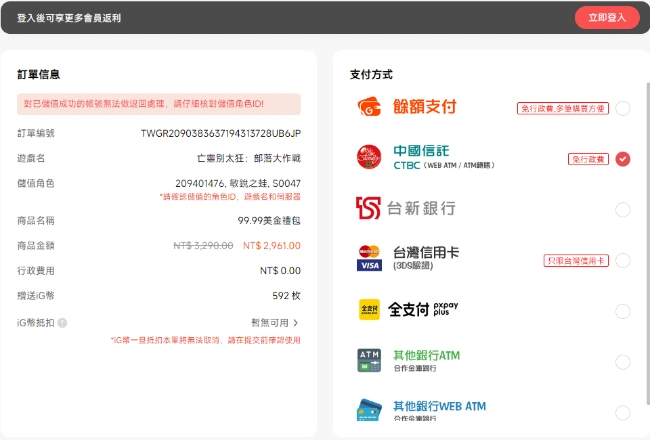Viewport: 650px width, 440px height.
Task: Click the 餘額支付 wallet icon
Action: tap(369, 107)
